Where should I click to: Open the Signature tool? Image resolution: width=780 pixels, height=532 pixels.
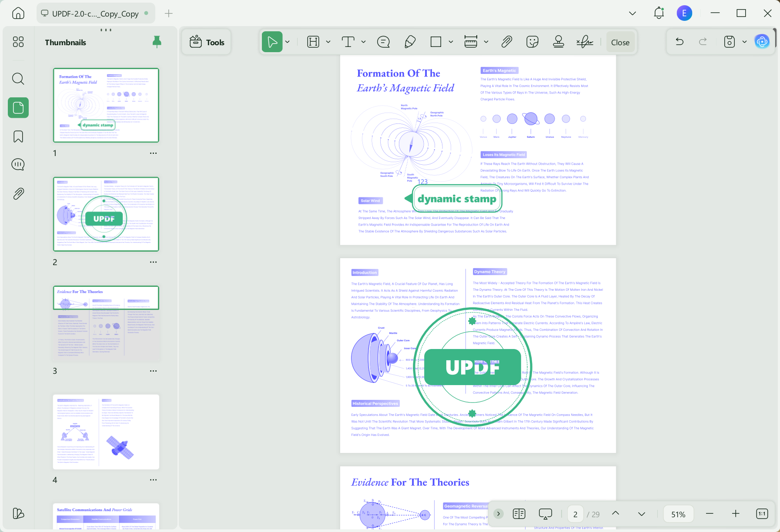[585, 42]
